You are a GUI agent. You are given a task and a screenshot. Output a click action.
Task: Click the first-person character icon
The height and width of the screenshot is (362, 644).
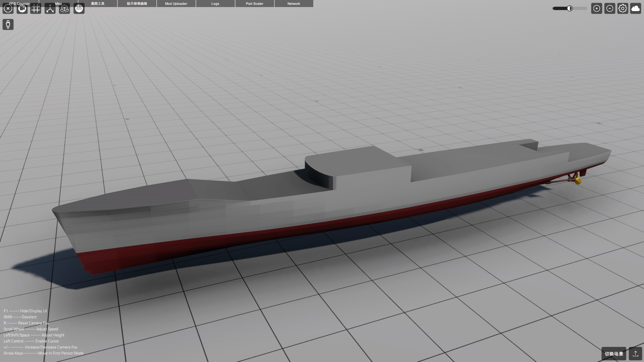[8, 24]
